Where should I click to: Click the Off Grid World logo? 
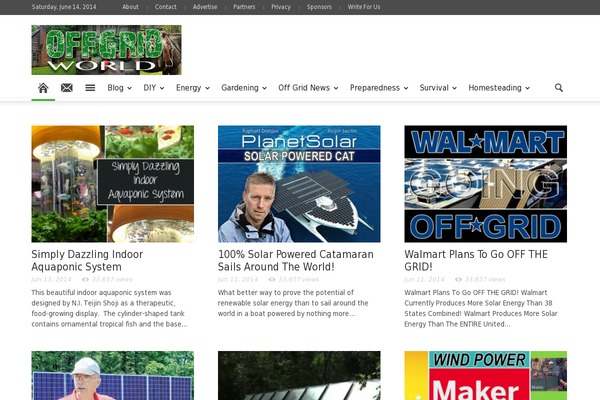tap(106, 50)
